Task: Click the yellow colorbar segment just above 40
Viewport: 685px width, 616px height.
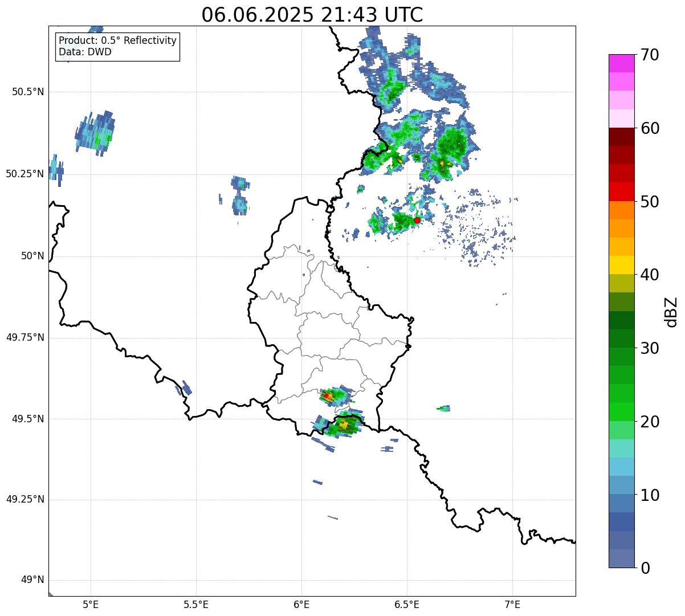Action: 621,265
